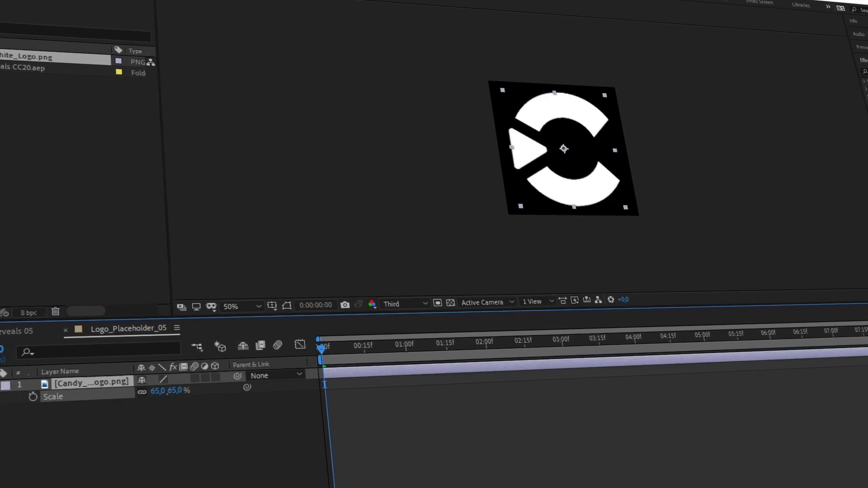Click the label color swatch on layer 1

coord(5,385)
